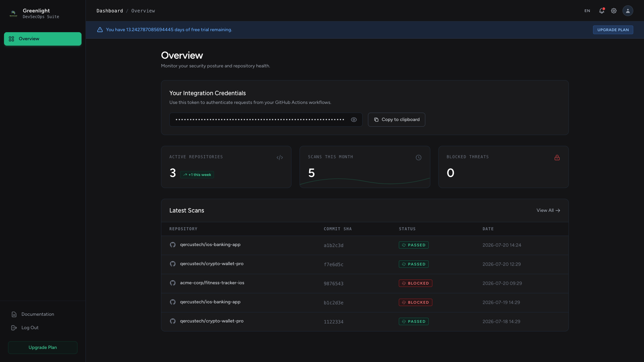Screen dimensions: 644x362
Task: Click the date 2026-07-20 12:29
Action: click(x=501, y=264)
